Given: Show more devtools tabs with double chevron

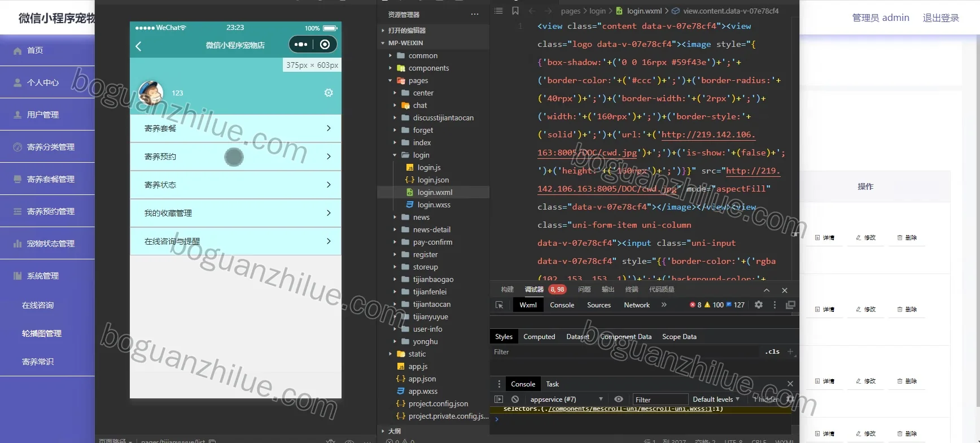Looking at the screenshot, I should [664, 305].
